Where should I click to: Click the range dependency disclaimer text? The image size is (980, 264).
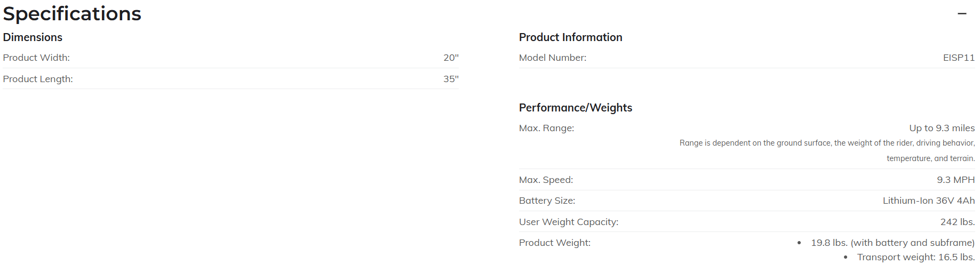827,150
